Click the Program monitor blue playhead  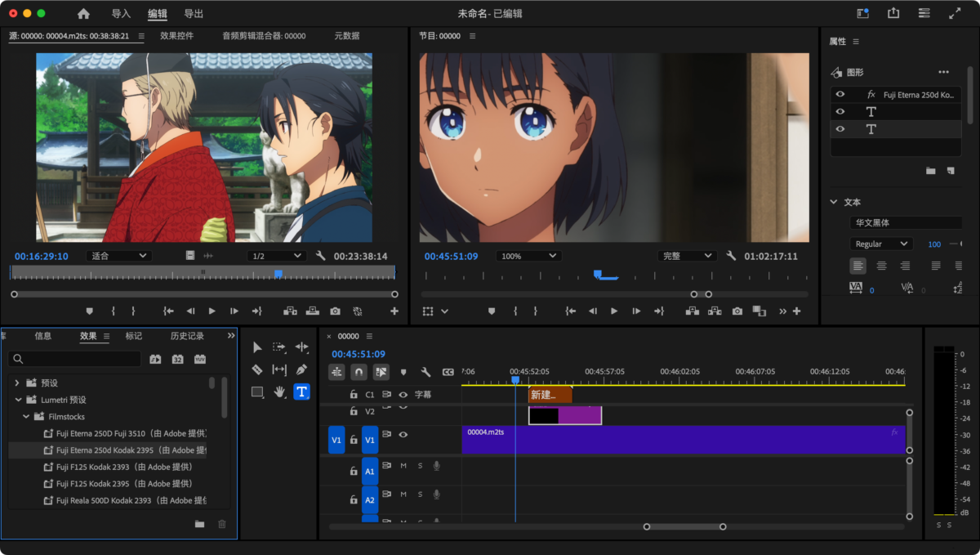[x=597, y=275]
